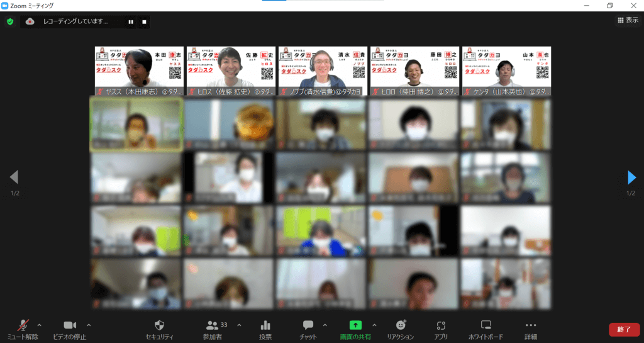Open the View (表示) layout menu
Screen dimensions: 644x343
[x=628, y=20]
